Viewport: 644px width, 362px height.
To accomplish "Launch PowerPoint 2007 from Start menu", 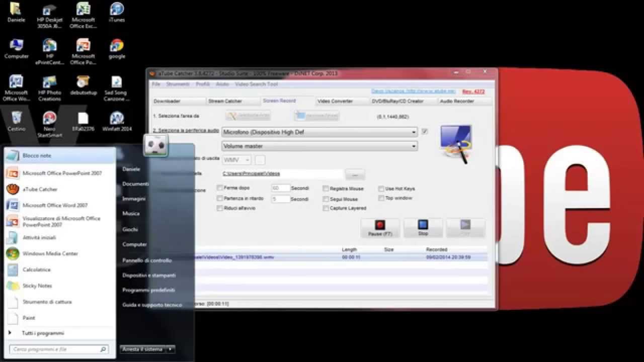I will click(60, 173).
